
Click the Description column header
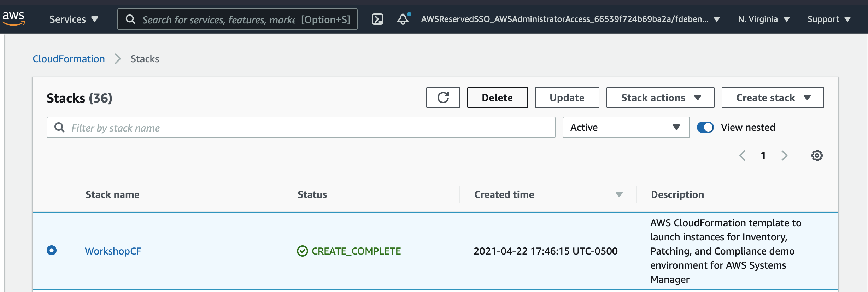pos(677,194)
